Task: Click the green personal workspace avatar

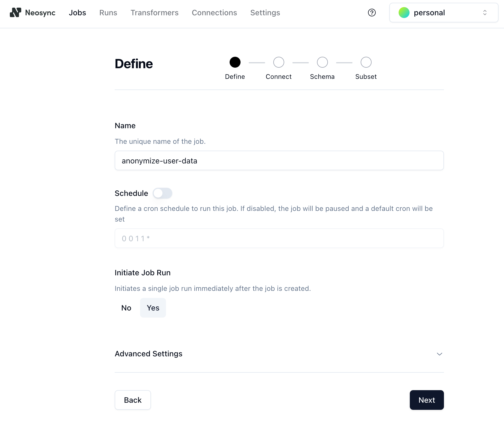Action: (x=404, y=12)
